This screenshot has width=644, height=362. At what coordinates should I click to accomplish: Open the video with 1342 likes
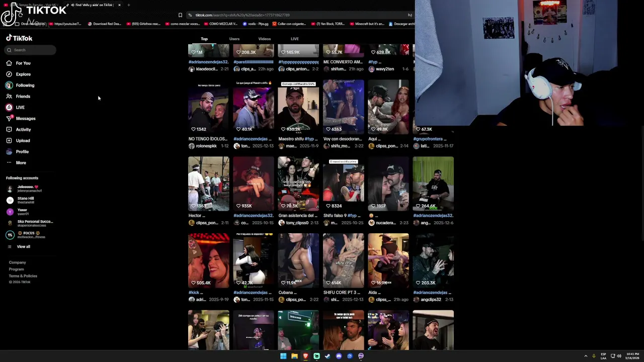click(208, 106)
